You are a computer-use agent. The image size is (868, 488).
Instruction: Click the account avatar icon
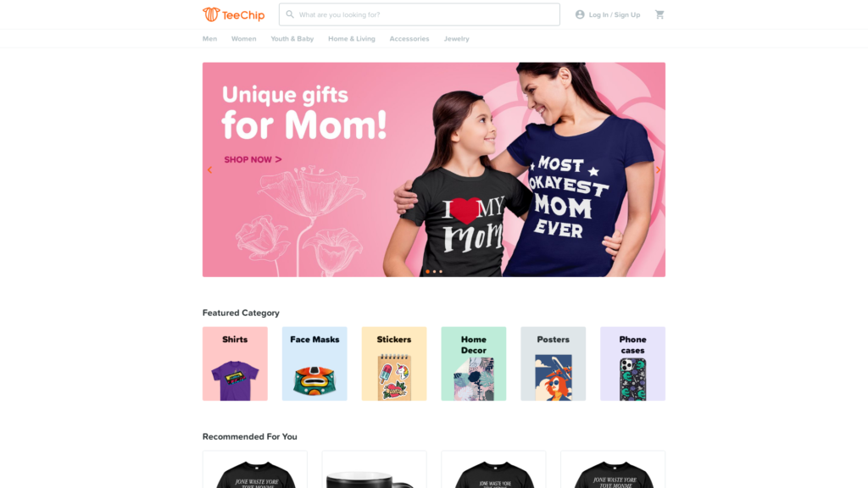pyautogui.click(x=580, y=14)
